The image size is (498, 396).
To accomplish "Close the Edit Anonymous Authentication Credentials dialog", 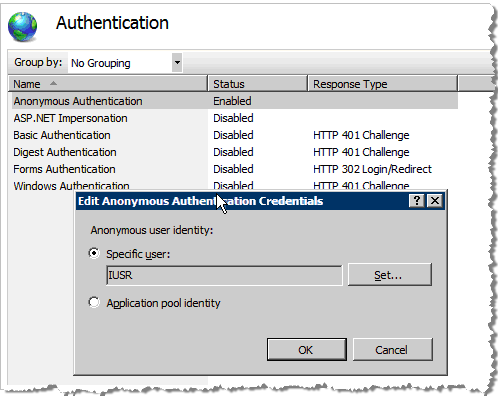I will (x=435, y=201).
